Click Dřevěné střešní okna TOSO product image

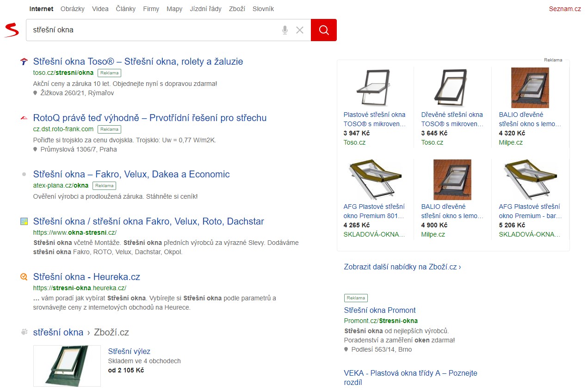(453, 88)
